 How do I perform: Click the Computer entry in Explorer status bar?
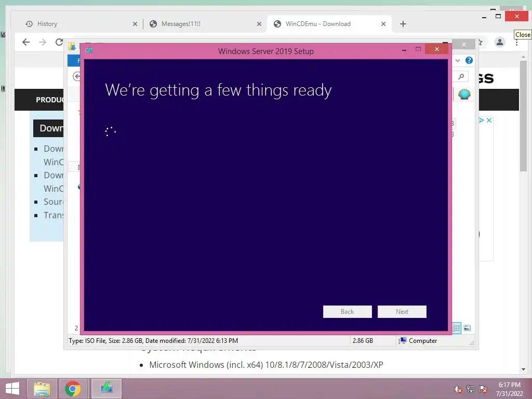tap(418, 341)
